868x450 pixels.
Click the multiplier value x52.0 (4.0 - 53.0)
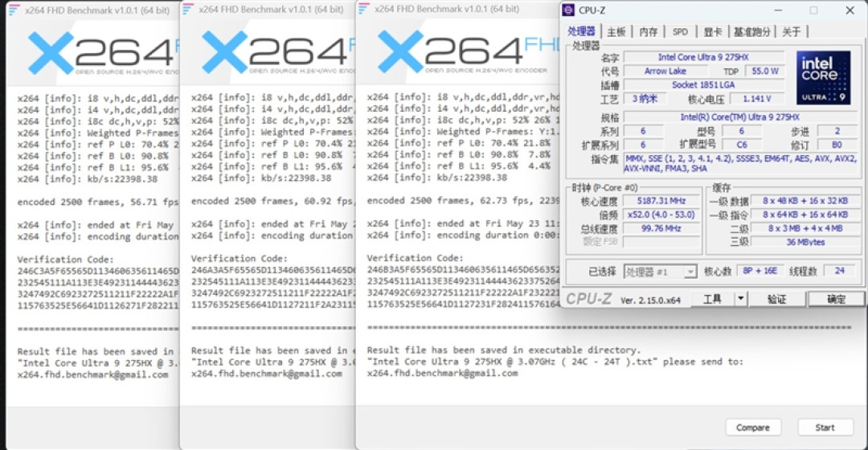[x=661, y=215]
